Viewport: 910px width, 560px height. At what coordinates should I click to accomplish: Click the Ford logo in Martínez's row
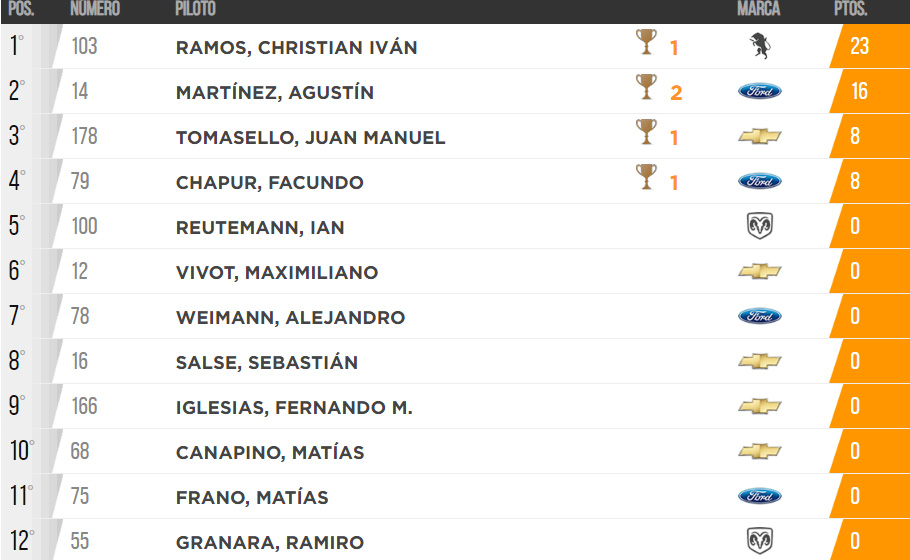pyautogui.click(x=760, y=91)
